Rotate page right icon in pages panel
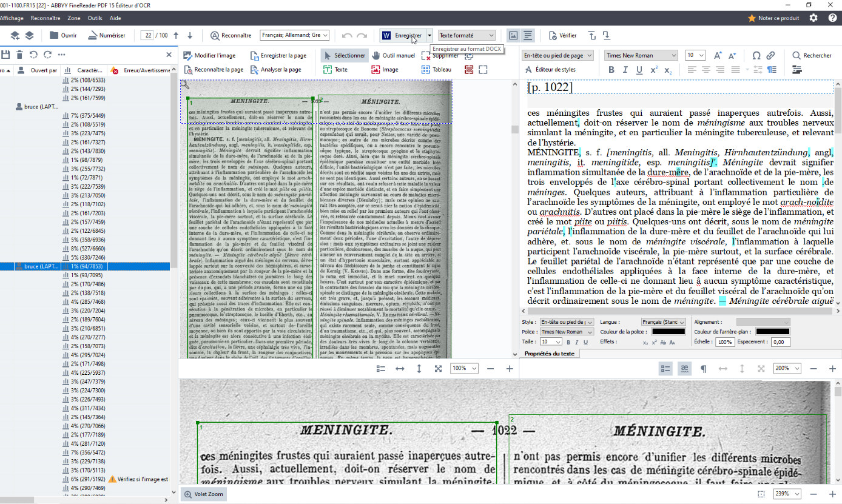This screenshot has width=842, height=504. tap(47, 55)
